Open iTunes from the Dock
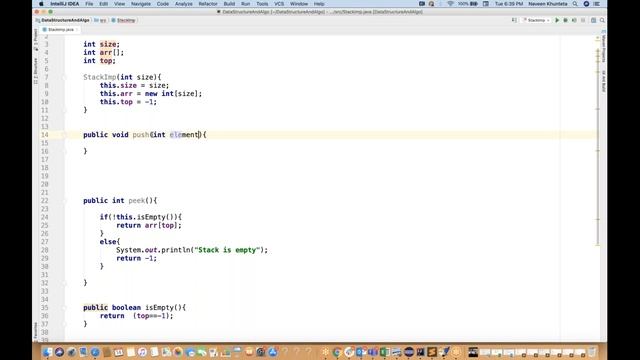 pyautogui.click(x=142, y=351)
